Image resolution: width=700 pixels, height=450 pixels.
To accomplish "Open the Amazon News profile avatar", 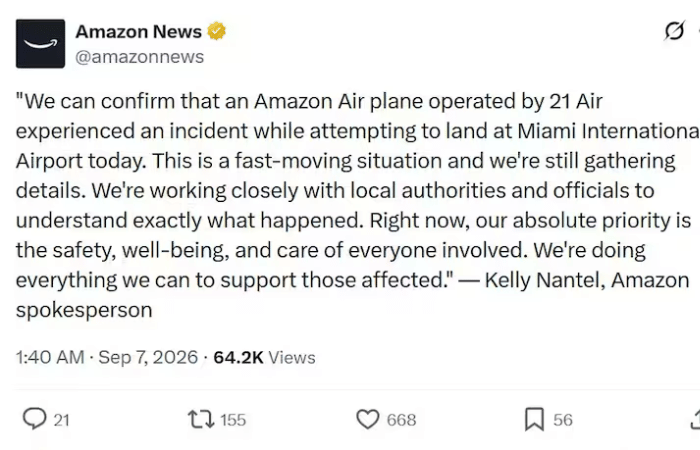I will [40, 43].
